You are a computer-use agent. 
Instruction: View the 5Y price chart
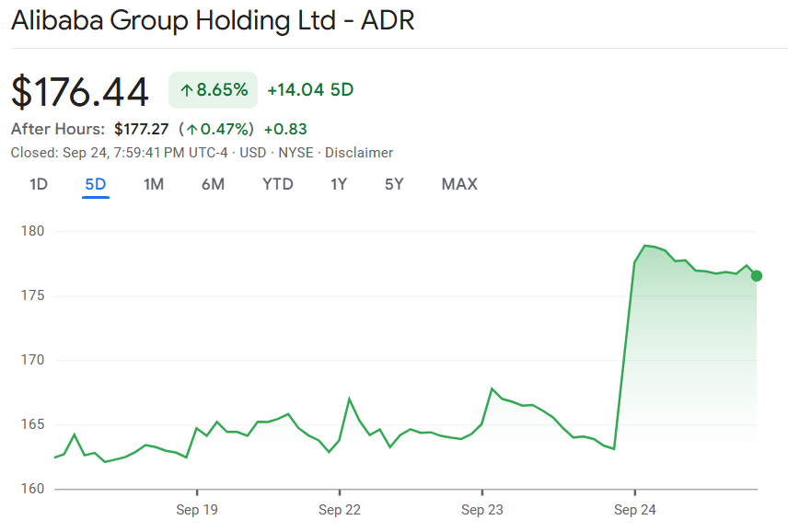pos(394,184)
